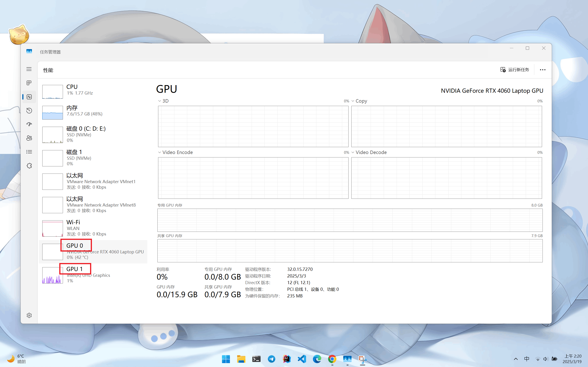The height and width of the screenshot is (367, 588).
Task: Open the weather widget showing 6°C
Action: tap(17, 359)
